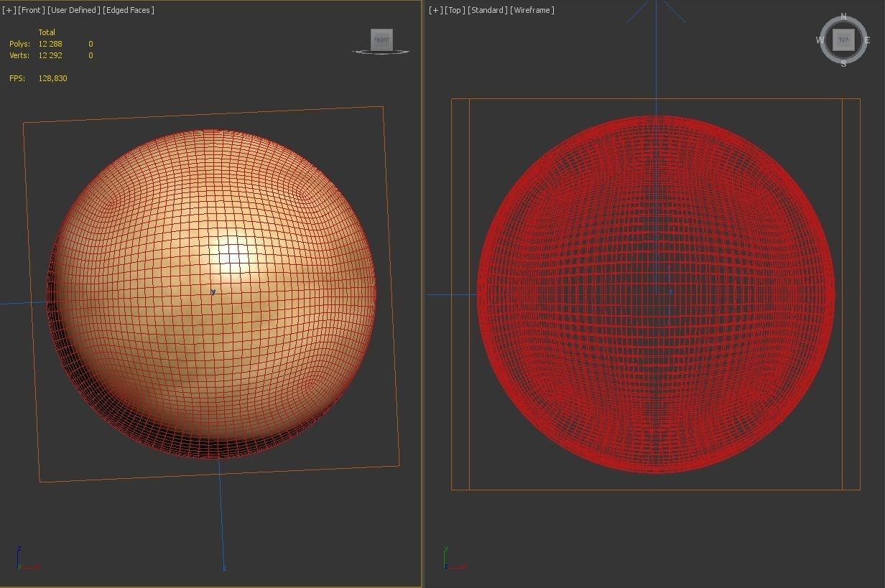This screenshot has width=885, height=588.
Task: Click the W compass point on ViewCube
Action: click(820, 41)
